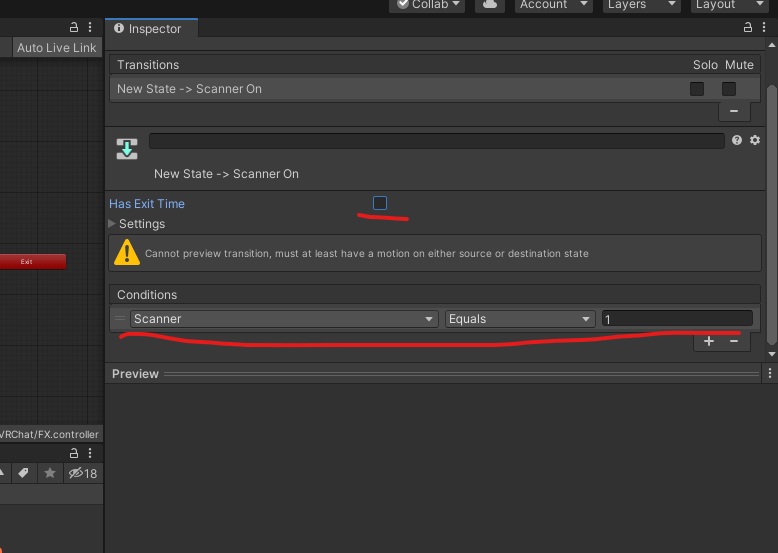Click the search-by-label tag icon
Image resolution: width=778 pixels, height=553 pixels.
23,473
